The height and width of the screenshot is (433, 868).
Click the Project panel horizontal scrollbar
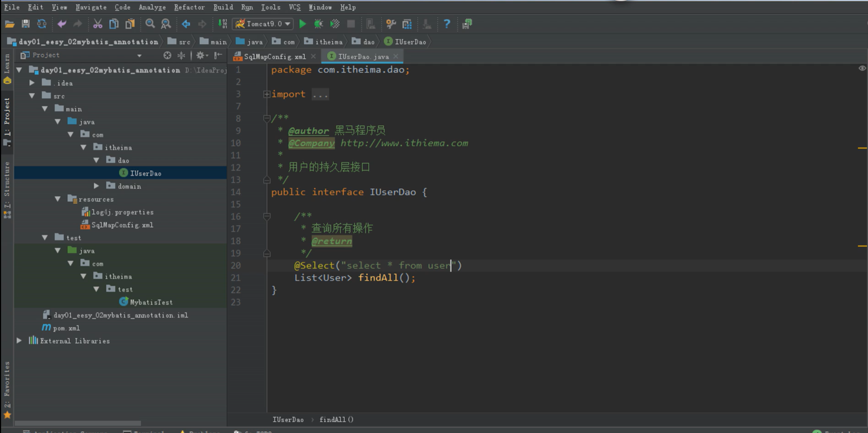coord(78,423)
